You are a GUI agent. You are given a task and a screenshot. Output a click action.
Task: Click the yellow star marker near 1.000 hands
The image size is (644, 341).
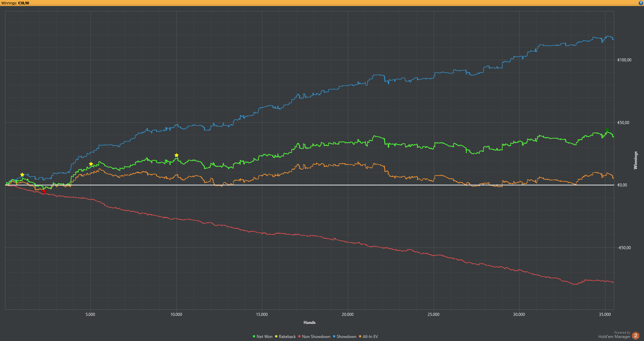coord(22,175)
